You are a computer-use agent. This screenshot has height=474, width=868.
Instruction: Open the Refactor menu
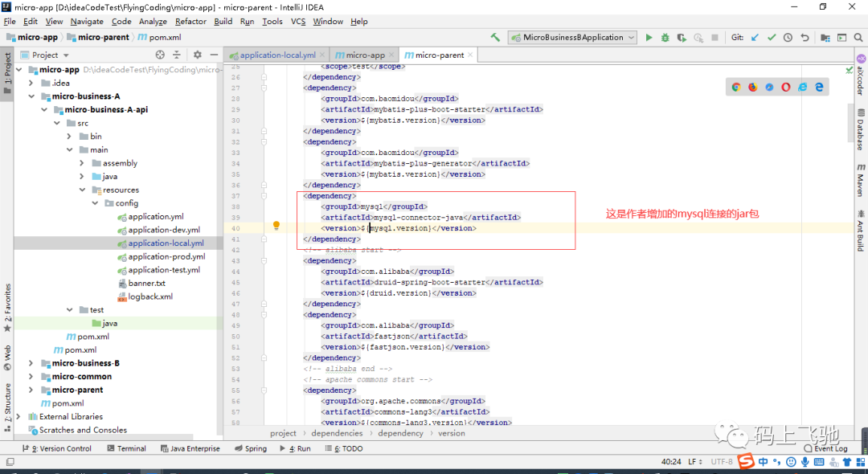[190, 22]
